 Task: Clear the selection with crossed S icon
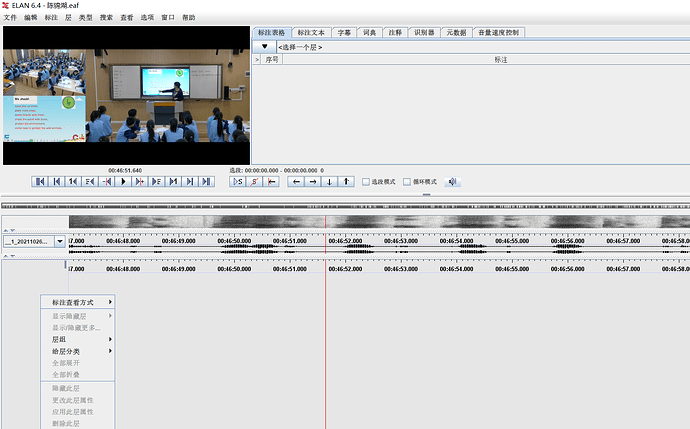point(254,181)
